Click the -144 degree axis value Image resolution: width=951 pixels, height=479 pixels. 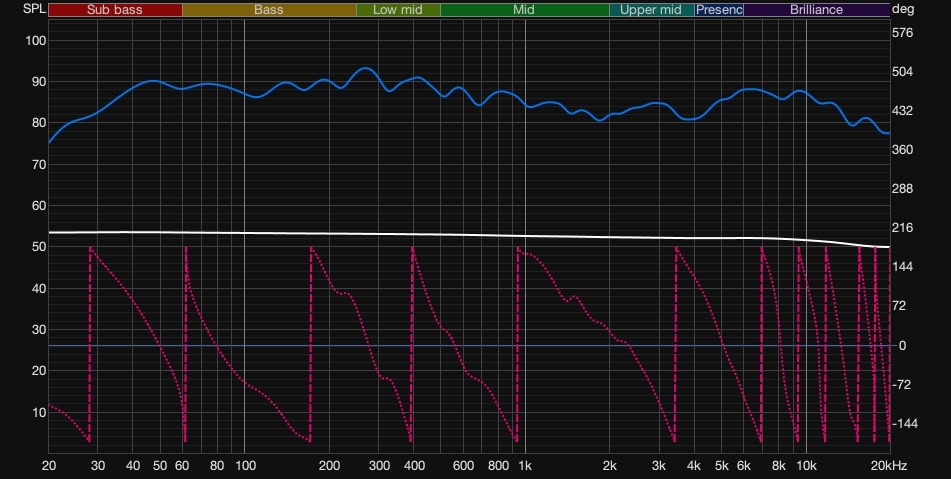[904, 423]
